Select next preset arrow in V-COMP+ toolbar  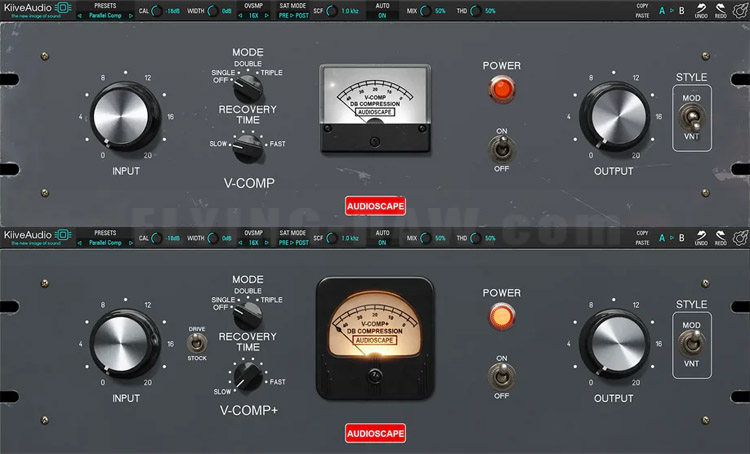click(x=131, y=243)
